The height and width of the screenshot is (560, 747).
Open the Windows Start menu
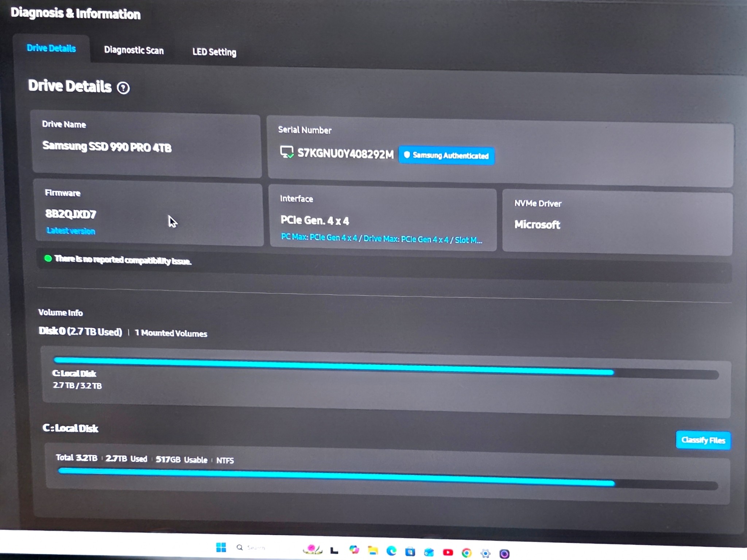221,547
